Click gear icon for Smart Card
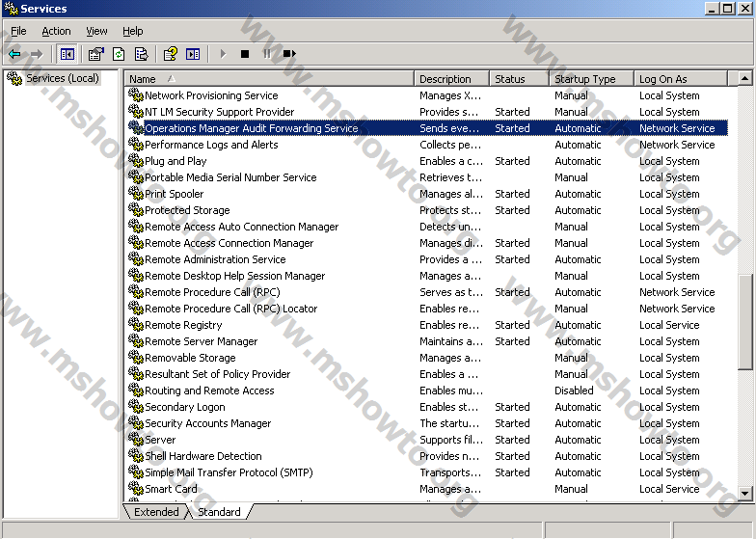 pos(136,488)
